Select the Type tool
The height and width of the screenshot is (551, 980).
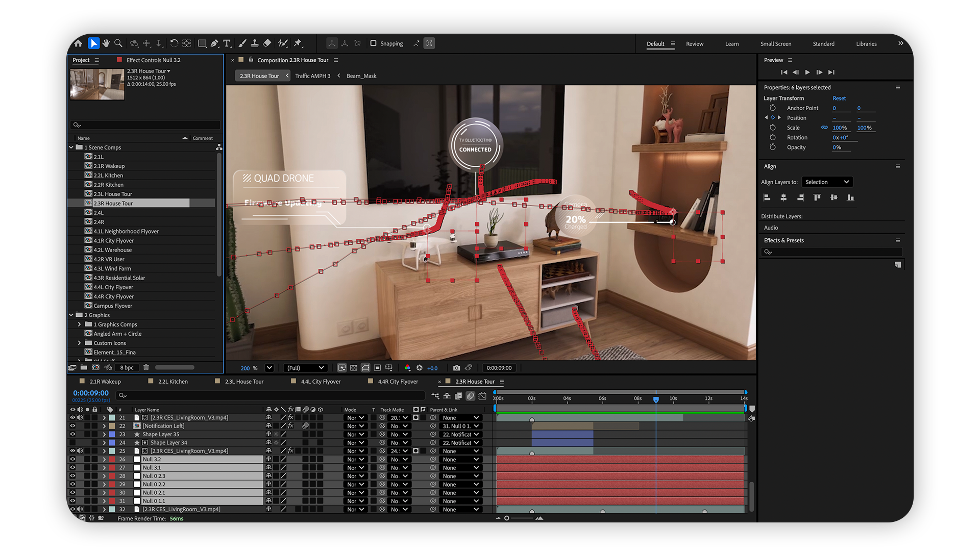pyautogui.click(x=227, y=43)
